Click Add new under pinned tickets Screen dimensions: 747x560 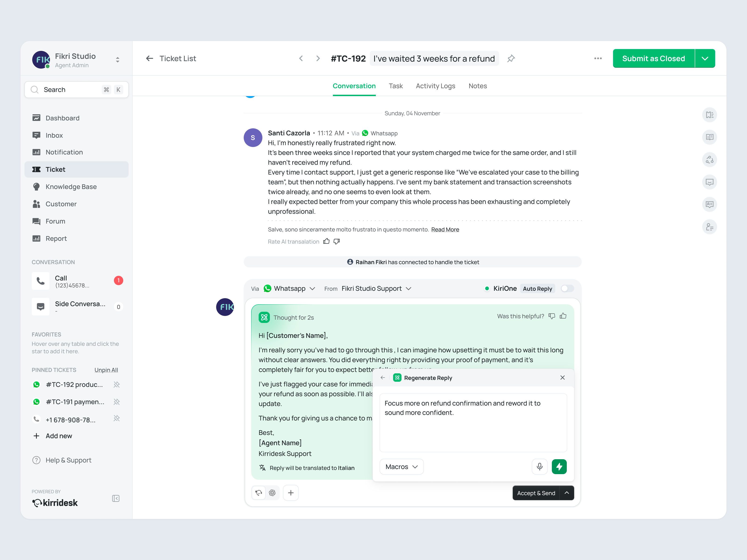coord(53,436)
